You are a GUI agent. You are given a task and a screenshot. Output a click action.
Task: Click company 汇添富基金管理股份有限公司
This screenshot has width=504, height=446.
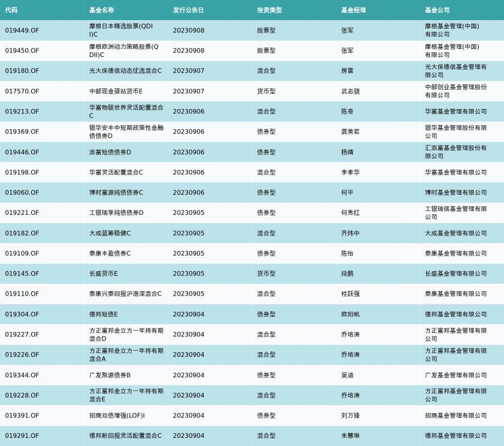(456, 152)
